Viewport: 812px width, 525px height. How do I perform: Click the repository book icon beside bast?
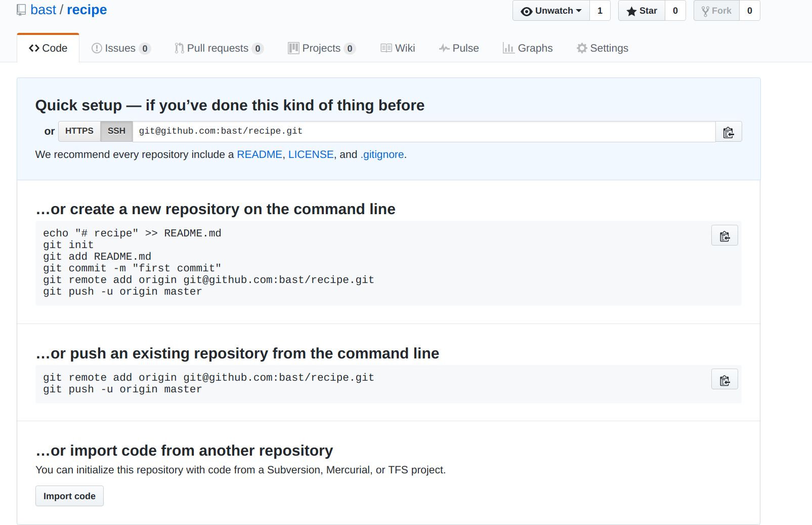21,10
